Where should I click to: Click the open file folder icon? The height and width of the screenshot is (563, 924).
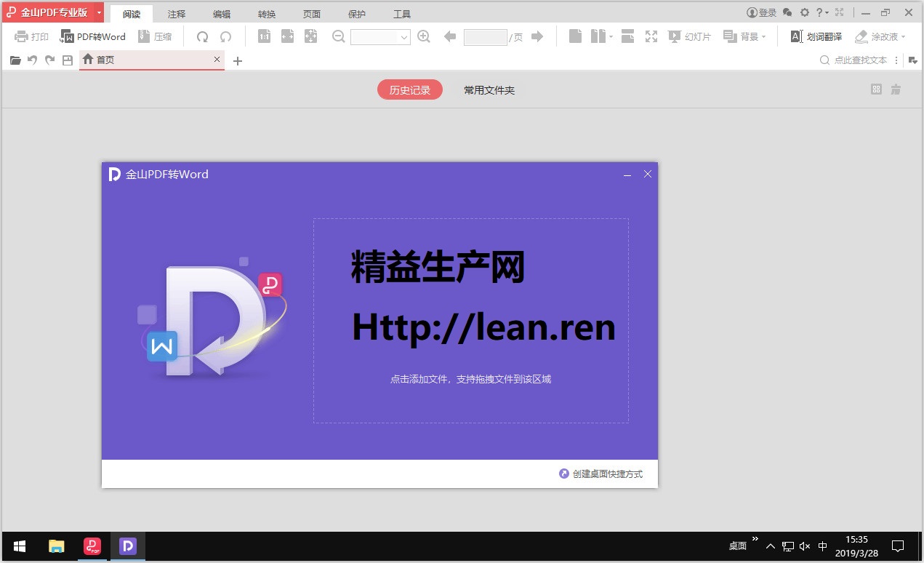[x=15, y=60]
